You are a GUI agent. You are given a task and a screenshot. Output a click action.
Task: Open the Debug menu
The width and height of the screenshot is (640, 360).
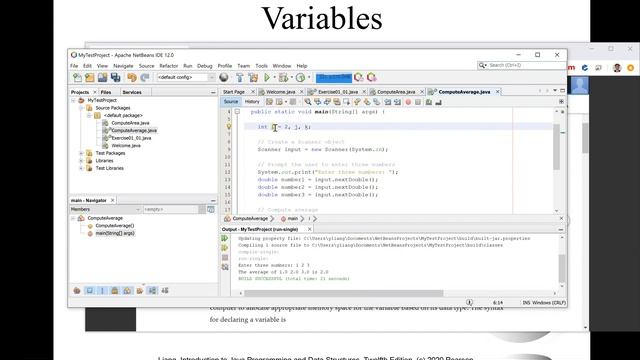tap(204, 66)
